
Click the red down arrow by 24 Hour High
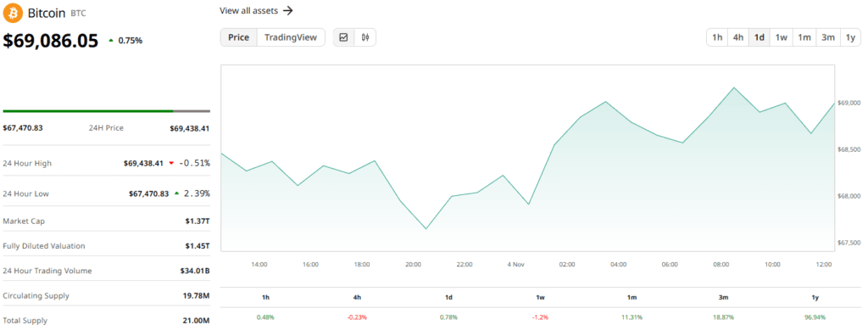pyautogui.click(x=171, y=163)
